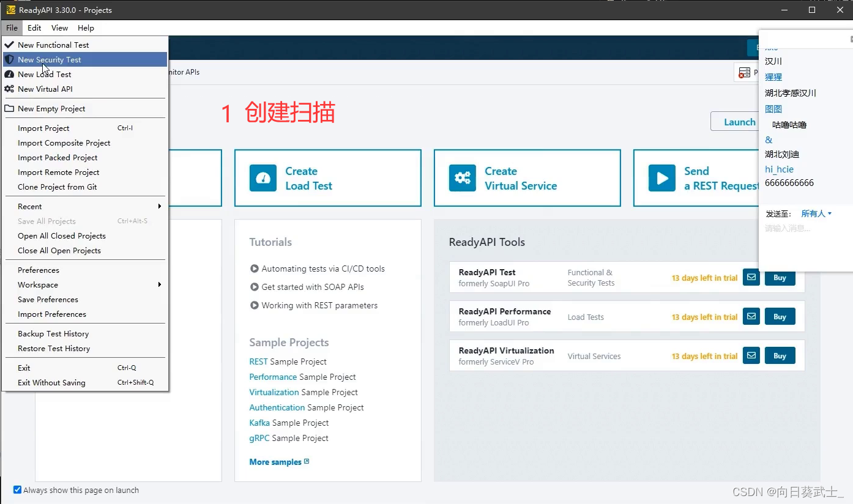853x504 pixels.
Task: Open the Edit menu
Action: point(34,28)
